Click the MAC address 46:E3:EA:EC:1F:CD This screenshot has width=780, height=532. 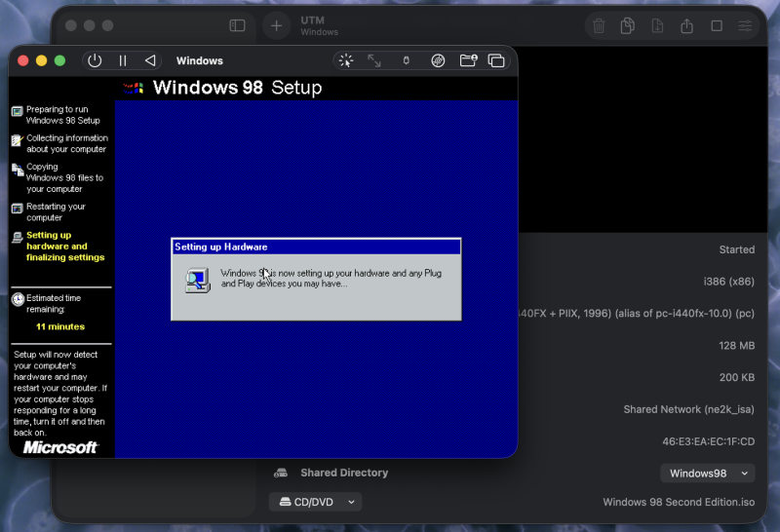[x=709, y=441]
